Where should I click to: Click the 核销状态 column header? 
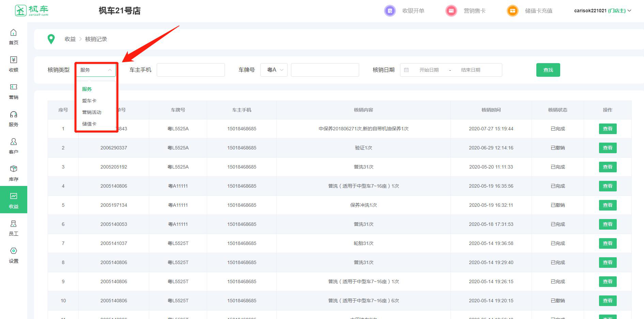click(x=558, y=110)
